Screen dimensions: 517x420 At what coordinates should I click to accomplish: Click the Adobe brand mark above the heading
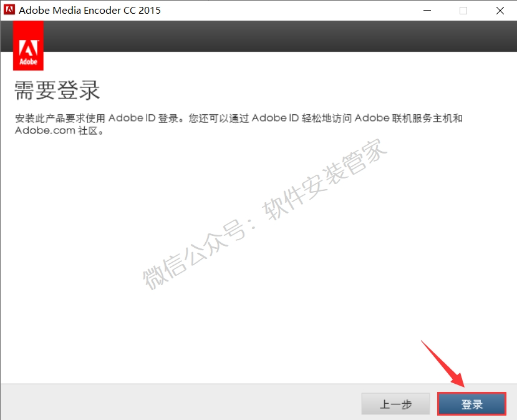pos(28,45)
